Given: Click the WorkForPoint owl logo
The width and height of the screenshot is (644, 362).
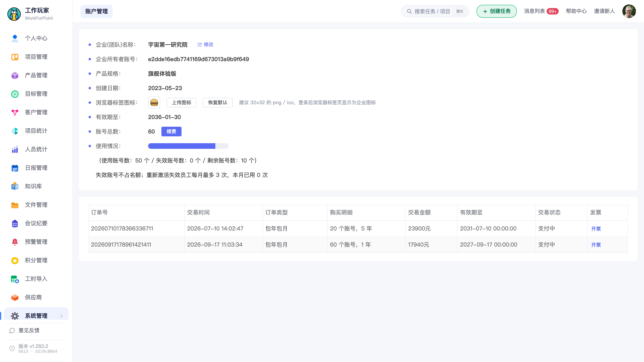Looking at the screenshot, I should [14, 14].
